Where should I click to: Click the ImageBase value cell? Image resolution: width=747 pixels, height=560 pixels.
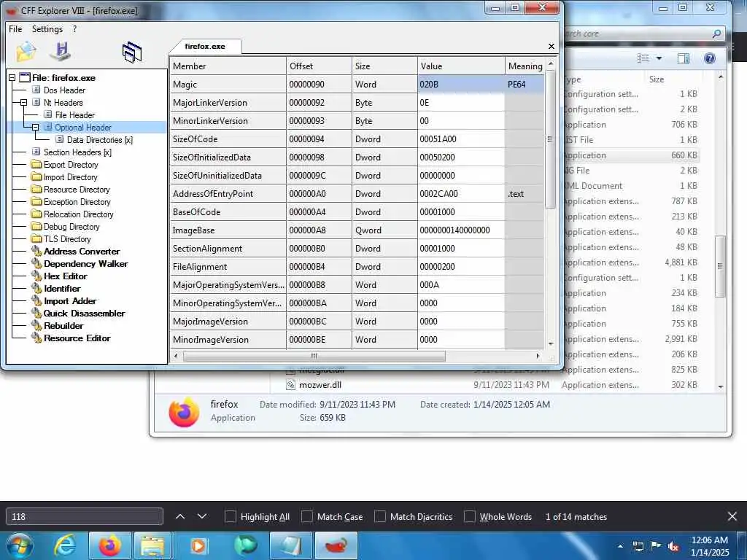pos(461,230)
